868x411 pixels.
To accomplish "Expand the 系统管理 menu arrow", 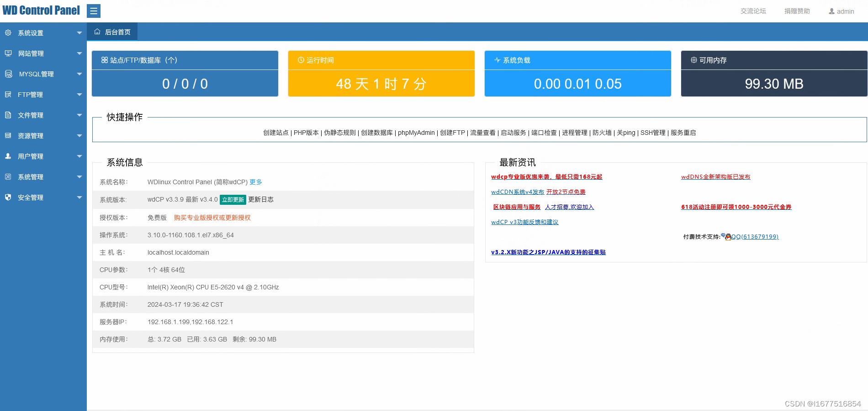I will 79,177.
